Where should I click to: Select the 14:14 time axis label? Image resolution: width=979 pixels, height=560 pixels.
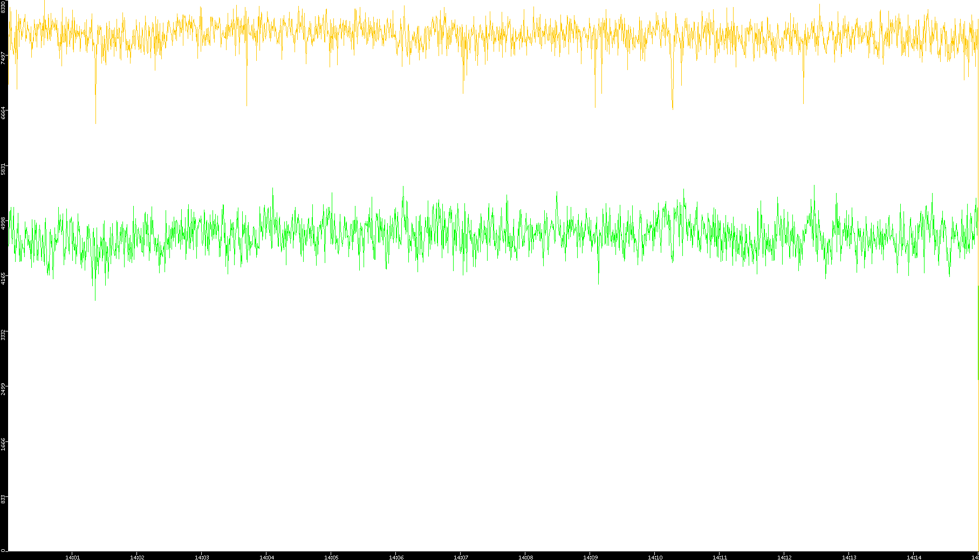click(x=914, y=557)
